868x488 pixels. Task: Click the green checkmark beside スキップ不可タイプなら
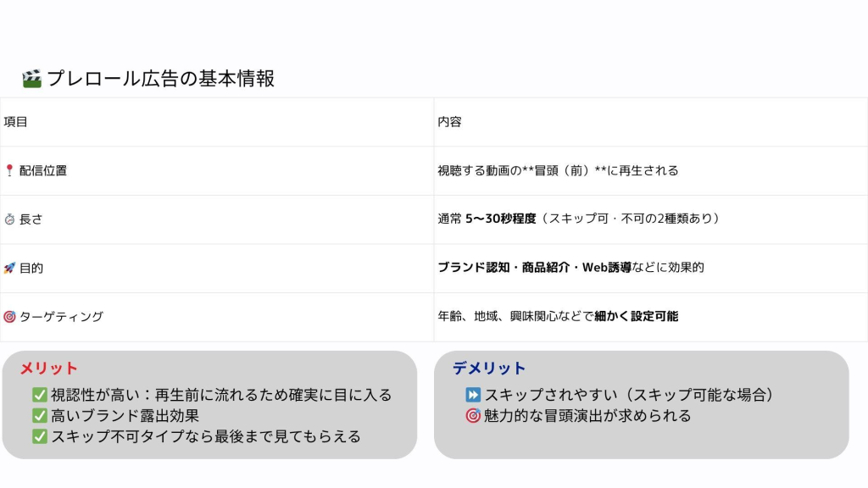[x=39, y=437]
